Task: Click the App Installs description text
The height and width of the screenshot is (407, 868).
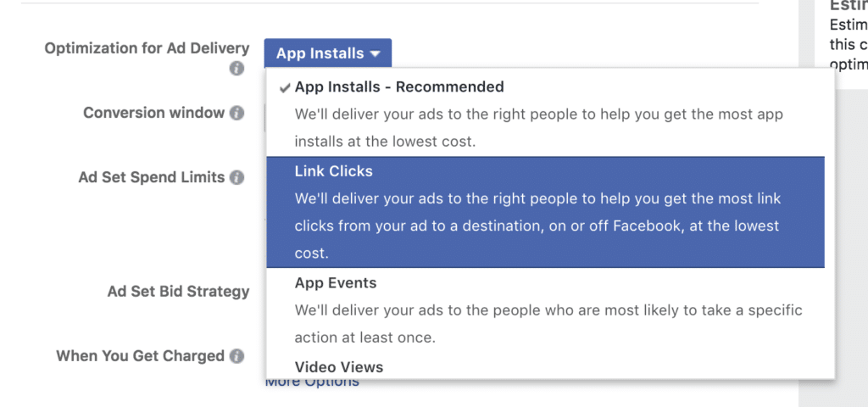Action: pos(538,127)
